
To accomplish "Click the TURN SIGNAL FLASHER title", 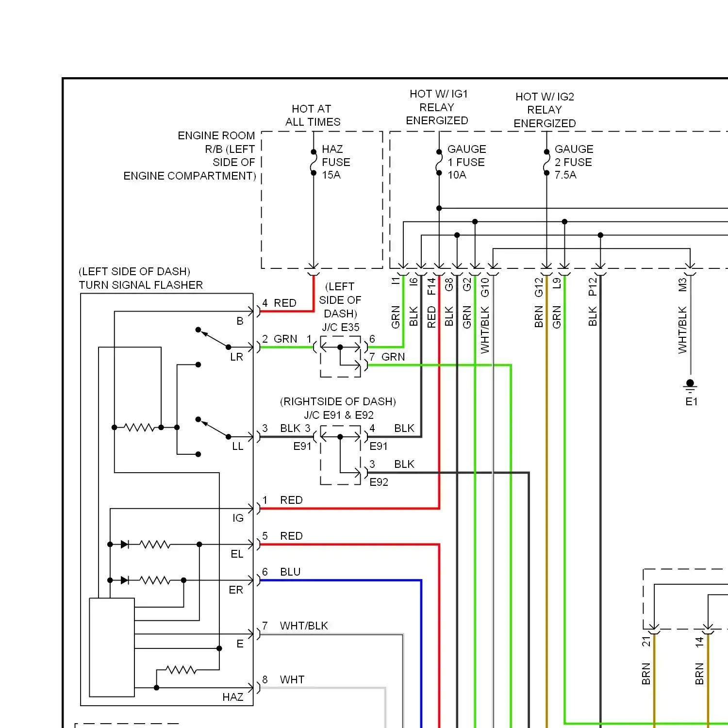I will [x=141, y=285].
